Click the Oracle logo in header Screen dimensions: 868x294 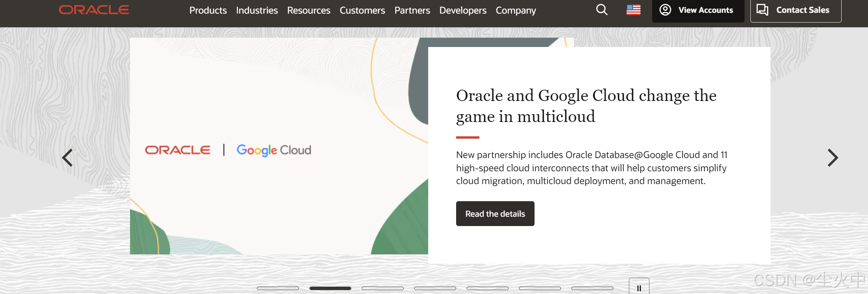point(94,10)
